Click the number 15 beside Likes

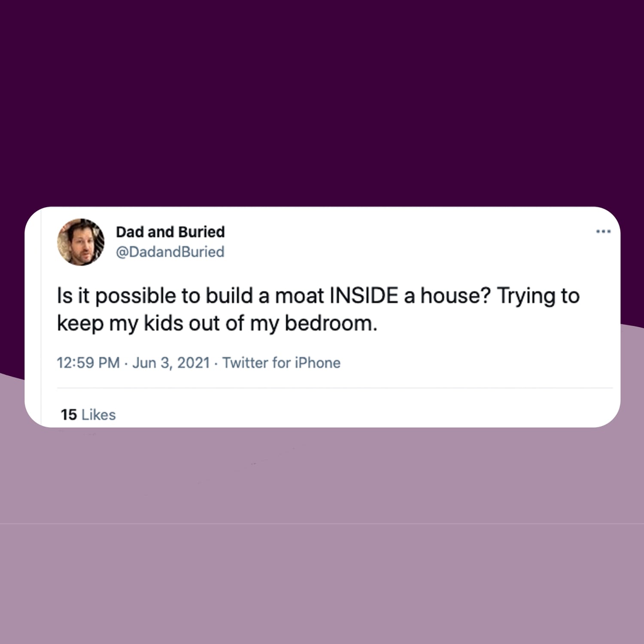coord(69,415)
